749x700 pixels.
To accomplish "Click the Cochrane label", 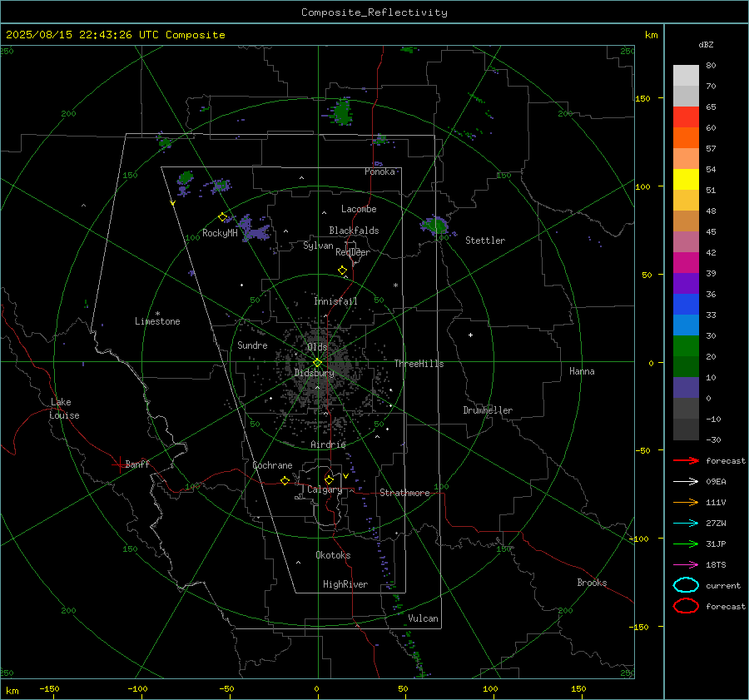I will 272,465.
